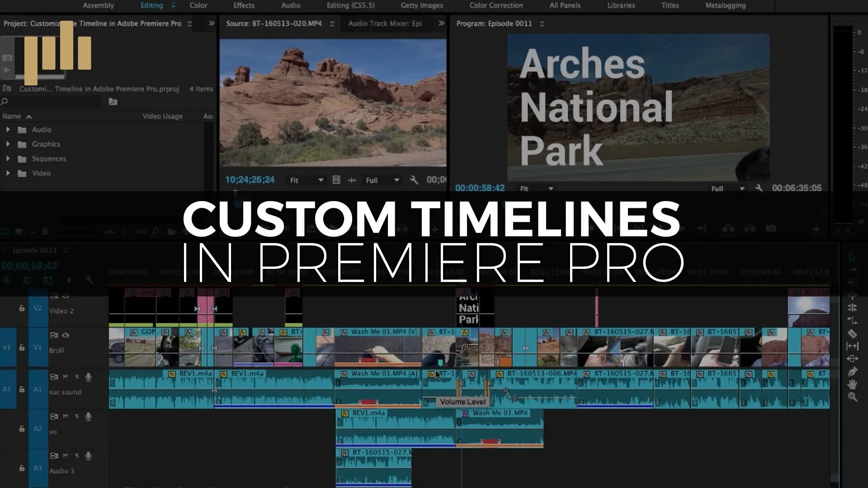
Task: Toggle lock on A2 vo track
Action: (x=22, y=428)
